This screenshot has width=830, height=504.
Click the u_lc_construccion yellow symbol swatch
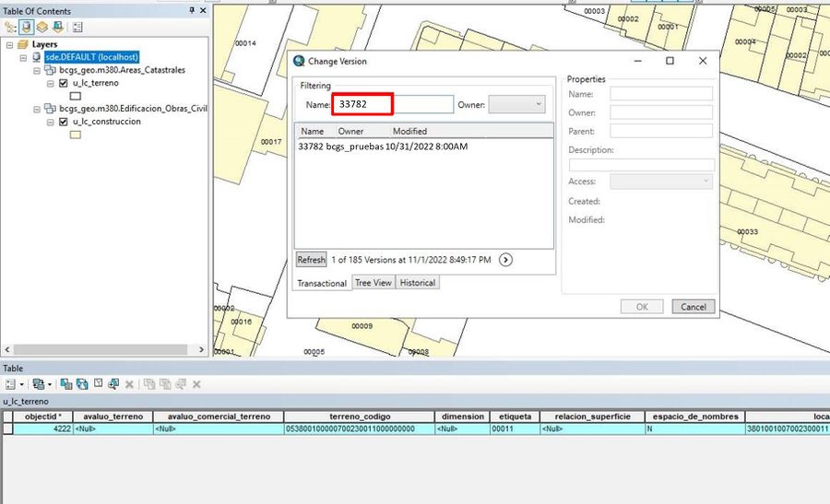(76, 135)
